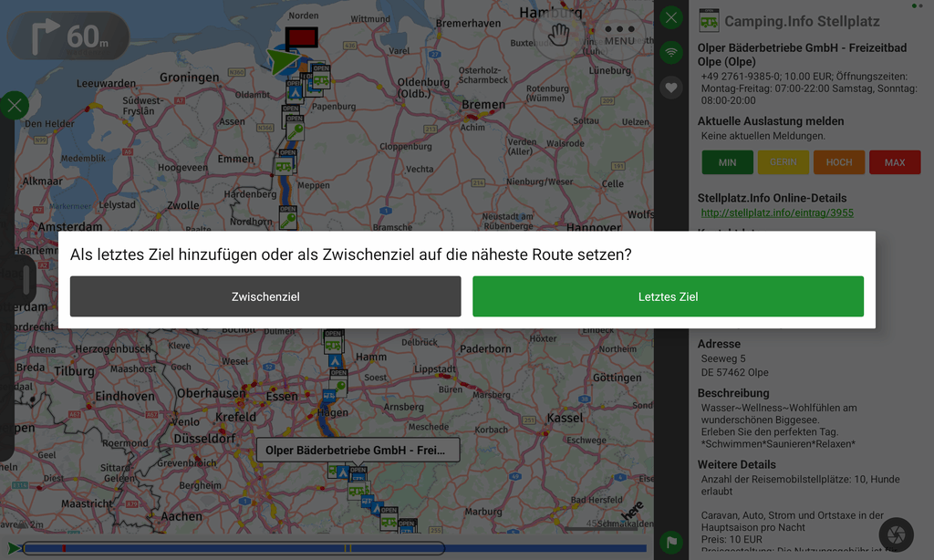Select 'Keine aktuellen Meldungen.' text
934x560 pixels.
pyautogui.click(x=763, y=136)
